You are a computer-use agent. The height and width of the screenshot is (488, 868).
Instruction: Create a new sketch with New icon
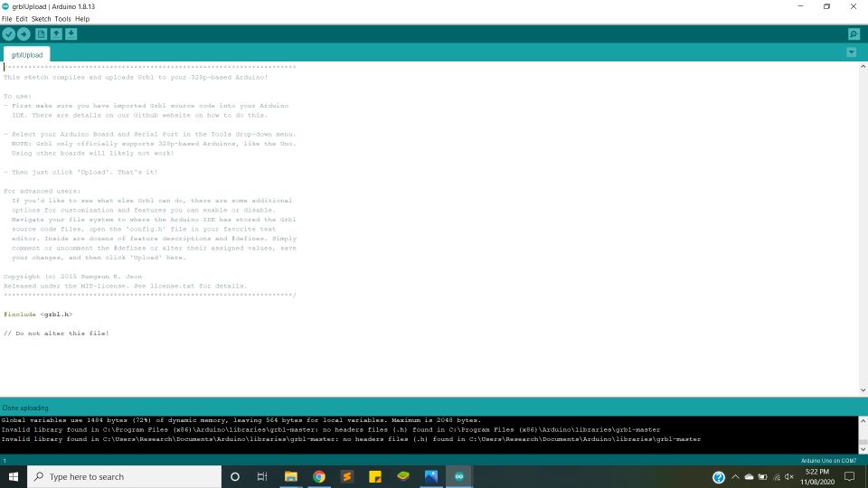tap(41, 34)
